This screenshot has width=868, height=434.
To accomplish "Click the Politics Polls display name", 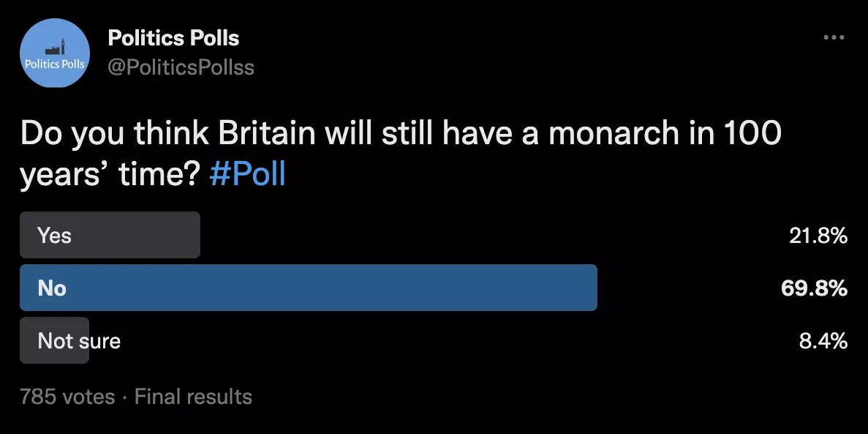I will coord(173,37).
